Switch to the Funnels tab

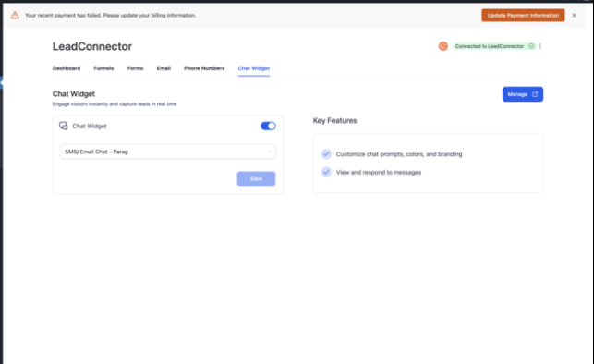tap(103, 68)
